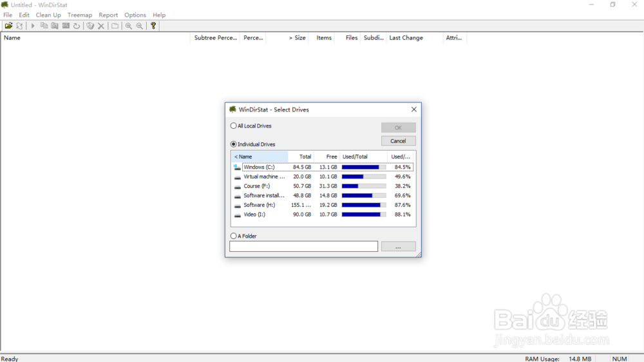Click the Windows (C:) usage bar
Image resolution: width=644 pixels, height=362 pixels.
tap(364, 167)
